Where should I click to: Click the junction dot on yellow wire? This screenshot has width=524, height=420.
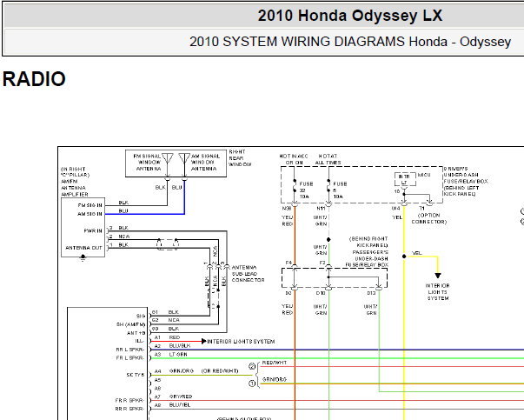pyautogui.click(x=404, y=257)
